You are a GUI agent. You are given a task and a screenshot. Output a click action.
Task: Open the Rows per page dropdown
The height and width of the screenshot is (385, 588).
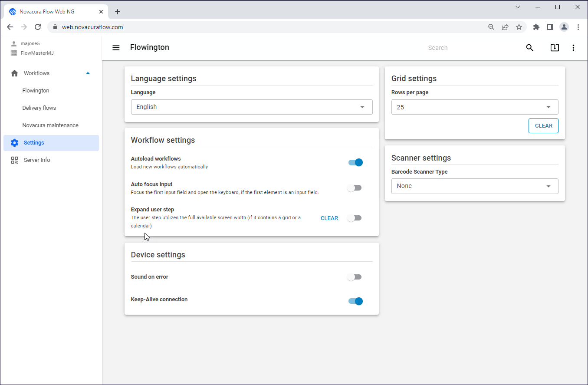tap(475, 107)
